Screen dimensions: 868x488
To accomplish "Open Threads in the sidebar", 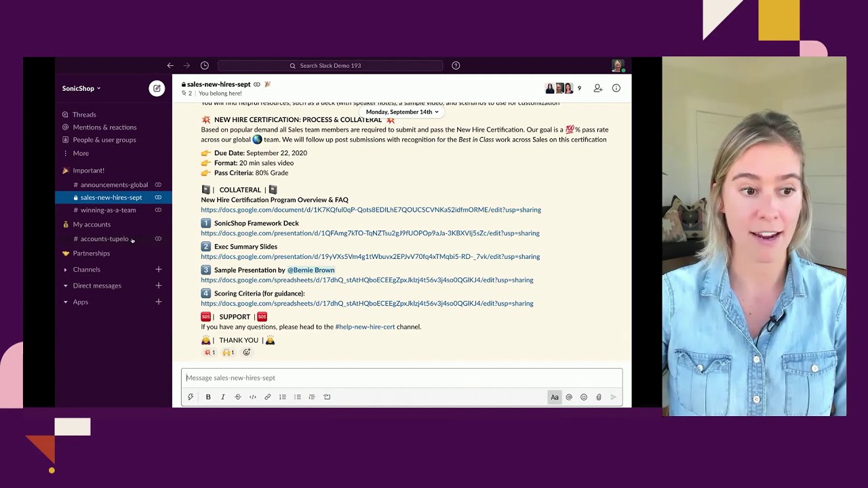I will [84, 115].
